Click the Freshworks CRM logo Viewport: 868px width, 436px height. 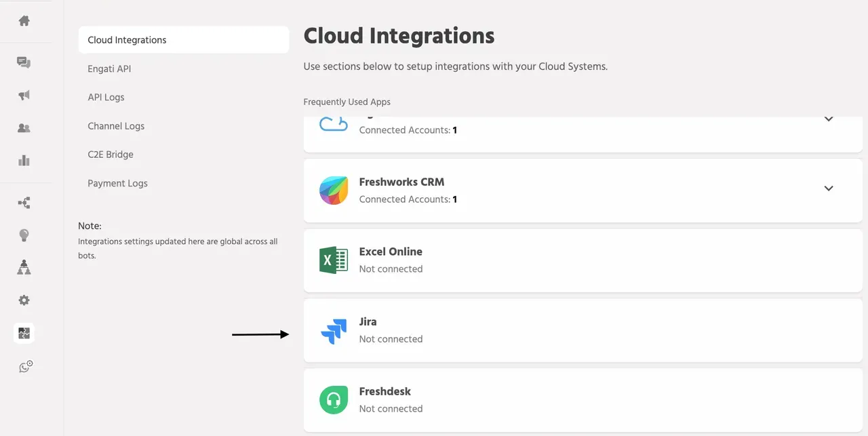click(x=334, y=191)
